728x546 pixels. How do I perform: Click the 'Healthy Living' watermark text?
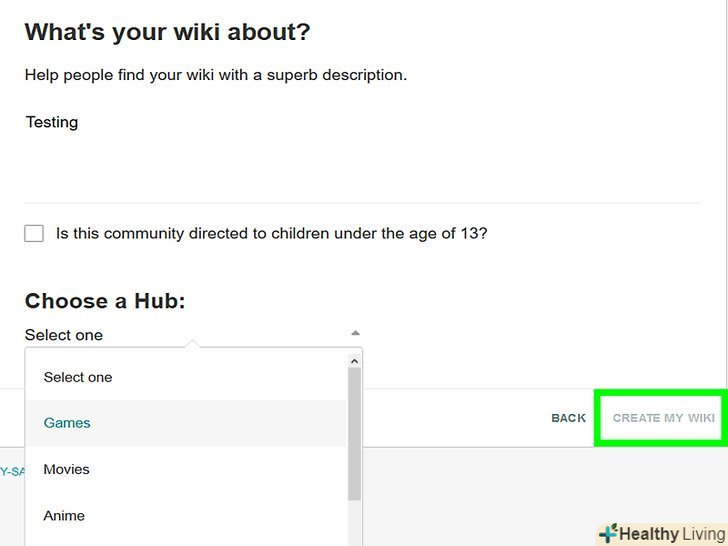pos(672,534)
